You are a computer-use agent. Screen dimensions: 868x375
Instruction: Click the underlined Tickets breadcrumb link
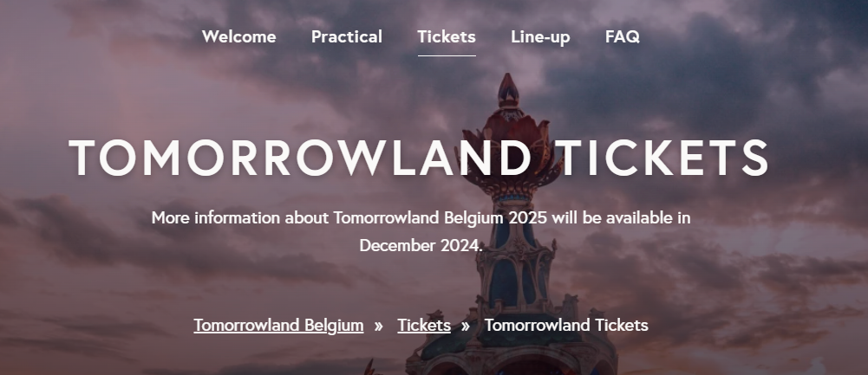pyautogui.click(x=424, y=326)
